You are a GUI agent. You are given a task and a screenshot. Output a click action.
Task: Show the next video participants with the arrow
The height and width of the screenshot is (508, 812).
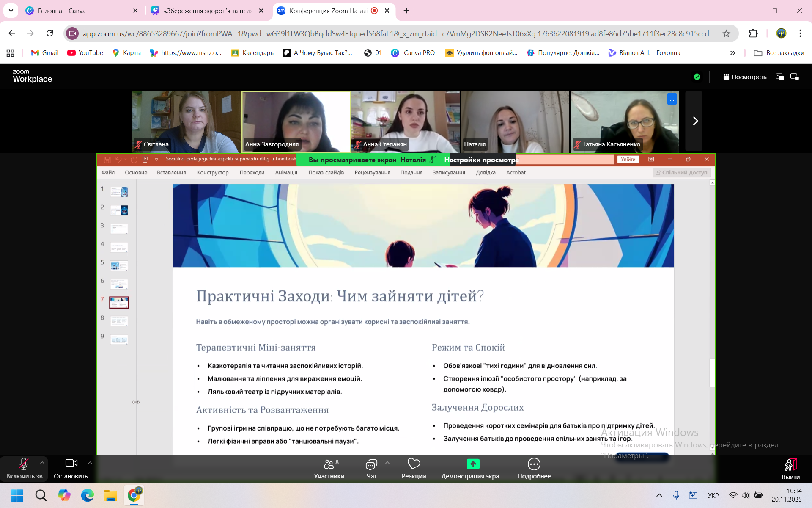(x=695, y=121)
